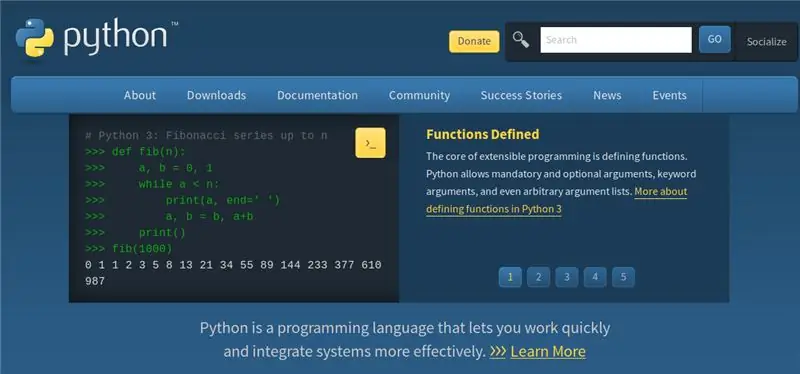Show slide 3 of code samples

click(x=567, y=277)
